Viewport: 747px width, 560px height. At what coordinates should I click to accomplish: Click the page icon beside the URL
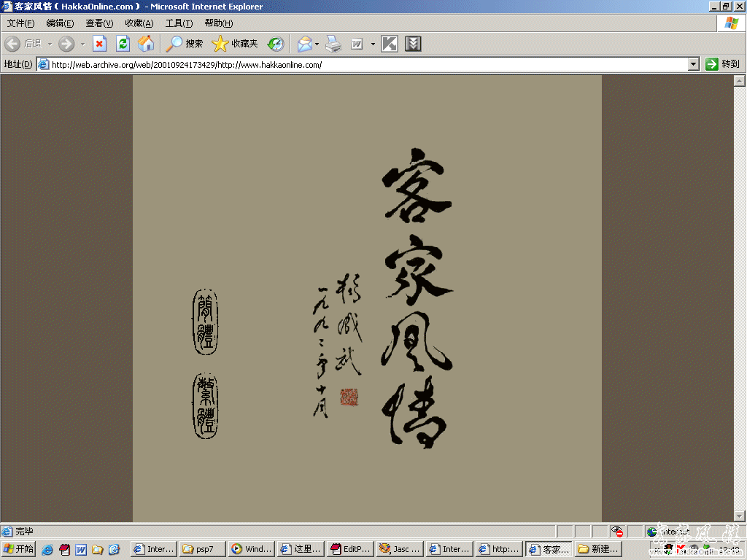[x=43, y=64]
